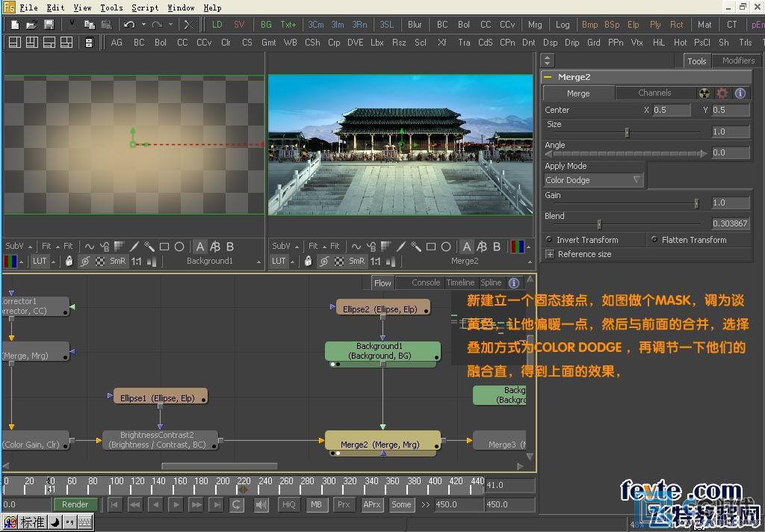Expand the Reference size section
This screenshot has height=532, width=765.
click(x=550, y=254)
